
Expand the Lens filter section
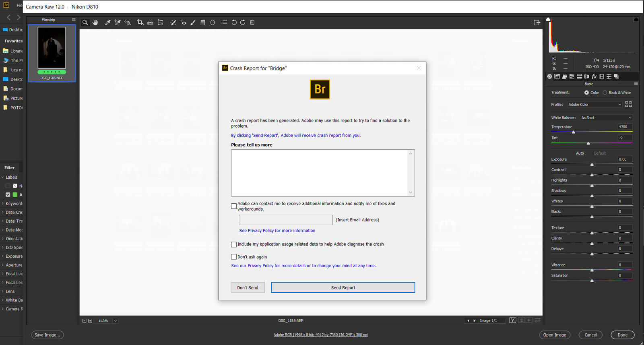(x=2, y=291)
